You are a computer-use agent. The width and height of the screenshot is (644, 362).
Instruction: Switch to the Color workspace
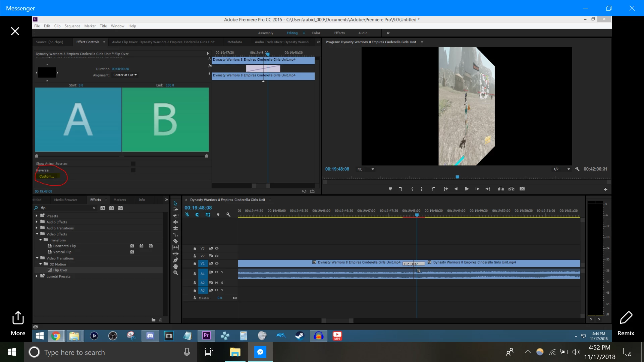(316, 33)
